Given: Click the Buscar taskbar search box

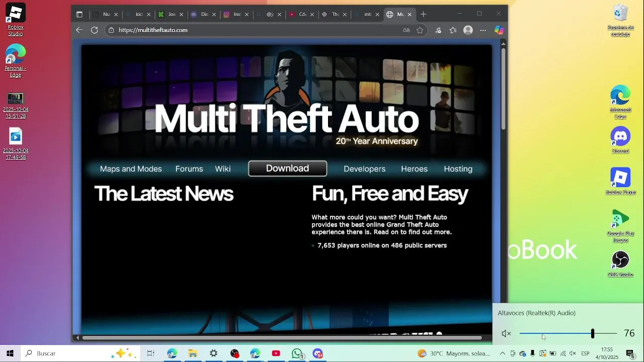Looking at the screenshot, I should pos(80,353).
